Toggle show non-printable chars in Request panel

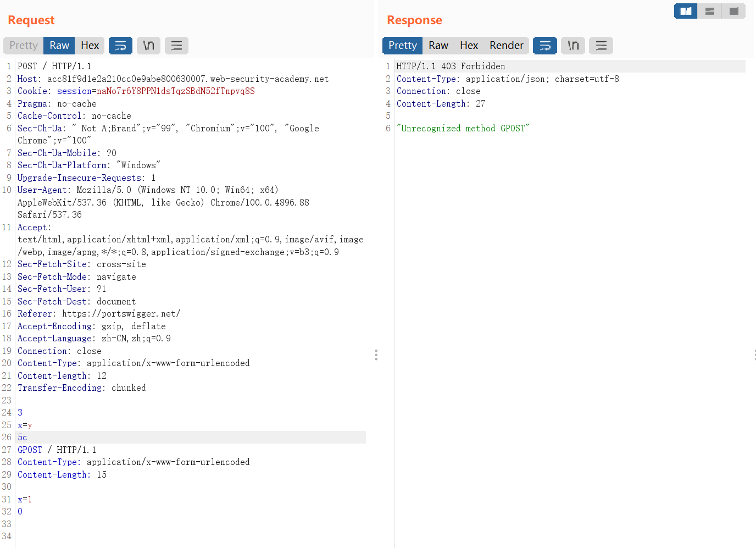click(148, 46)
